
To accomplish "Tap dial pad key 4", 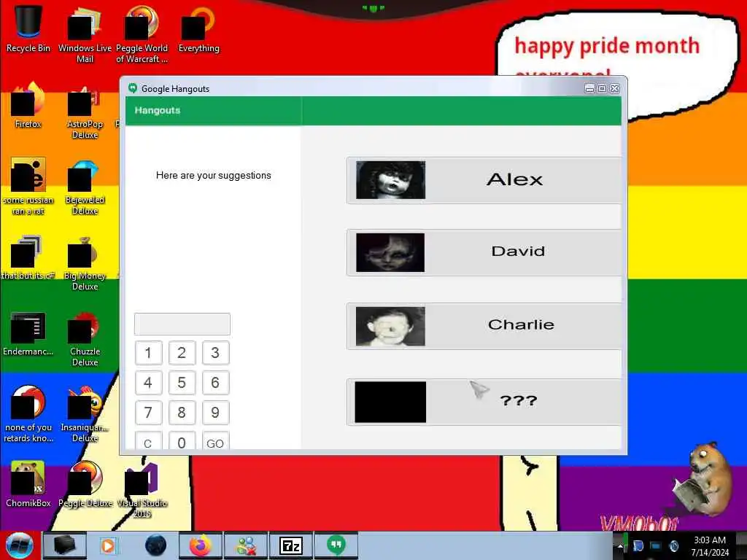I will click(148, 382).
